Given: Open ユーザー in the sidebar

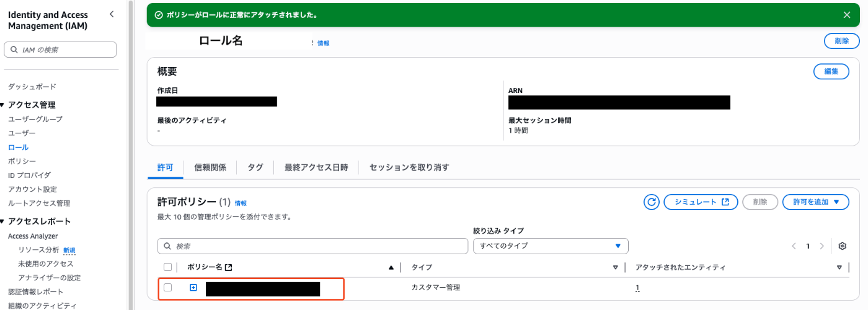Looking at the screenshot, I should pyautogui.click(x=22, y=133).
